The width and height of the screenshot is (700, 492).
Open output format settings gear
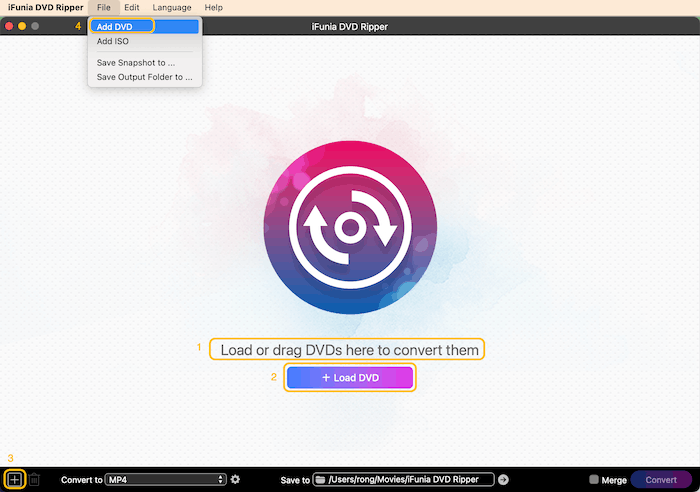tap(235, 480)
